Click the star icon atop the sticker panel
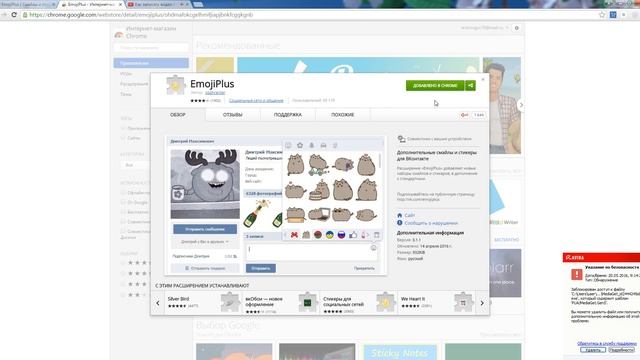 point(300,145)
